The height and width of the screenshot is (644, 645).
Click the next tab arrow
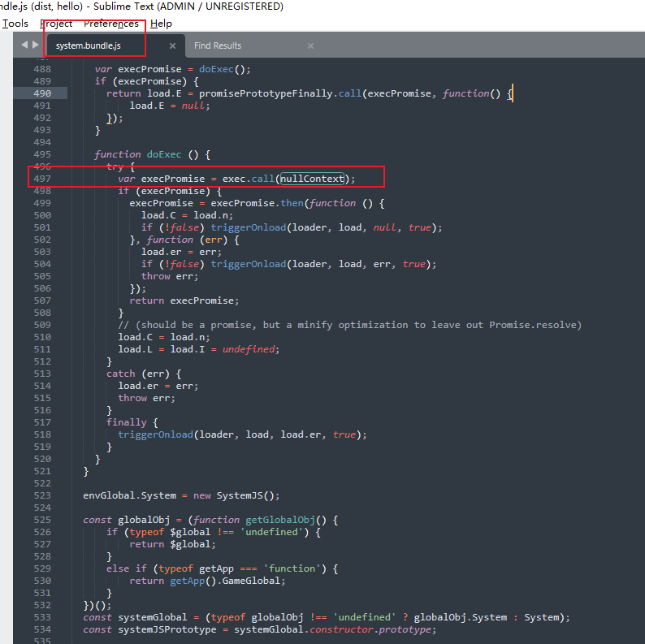pos(36,45)
